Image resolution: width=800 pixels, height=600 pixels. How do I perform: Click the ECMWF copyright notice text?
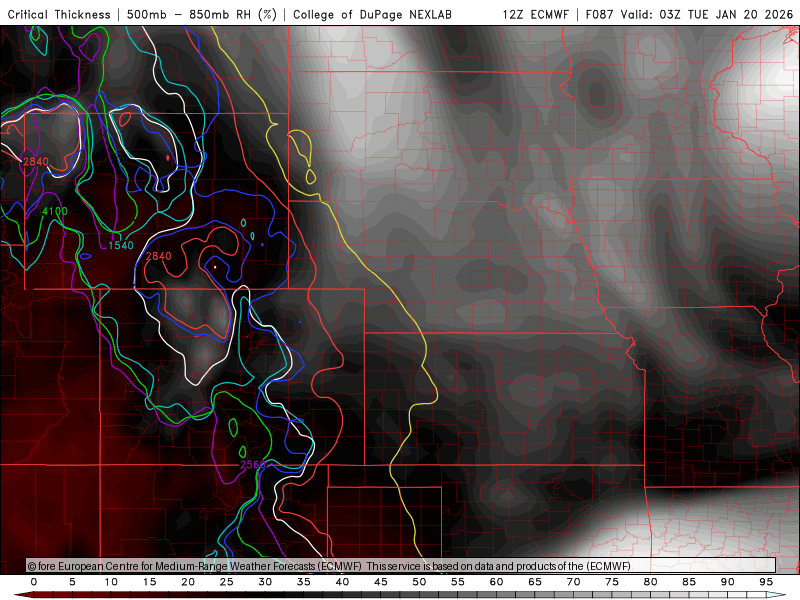coord(329,566)
